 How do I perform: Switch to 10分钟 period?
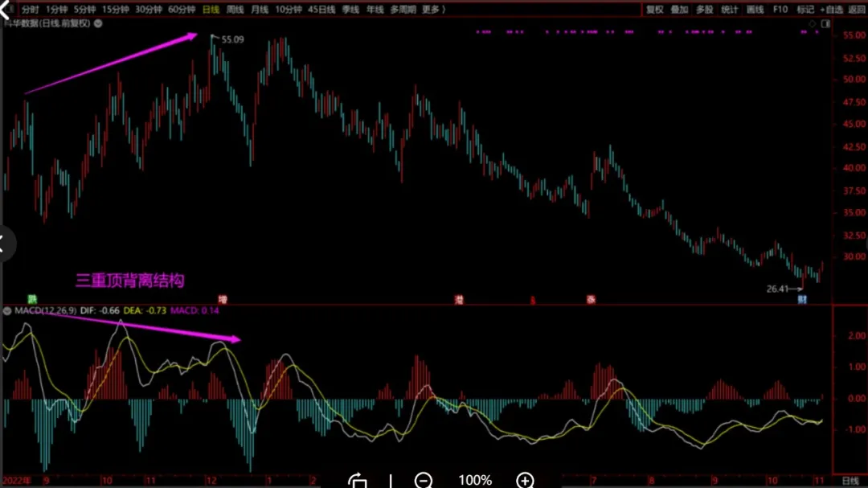coord(289,10)
